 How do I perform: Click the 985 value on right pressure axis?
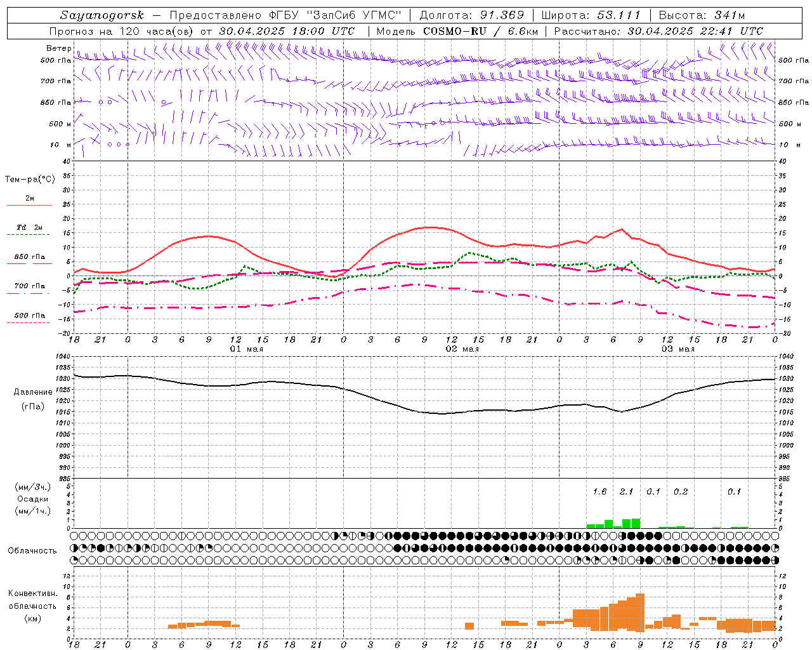(785, 479)
